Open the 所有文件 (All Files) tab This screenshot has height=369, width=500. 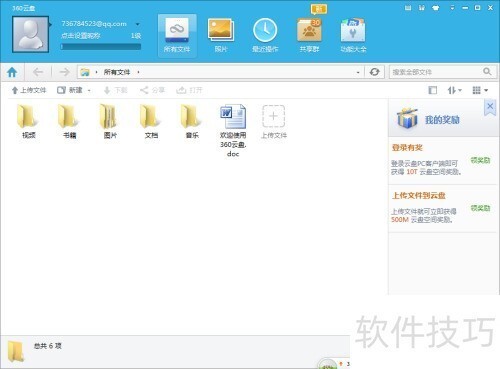click(x=177, y=36)
